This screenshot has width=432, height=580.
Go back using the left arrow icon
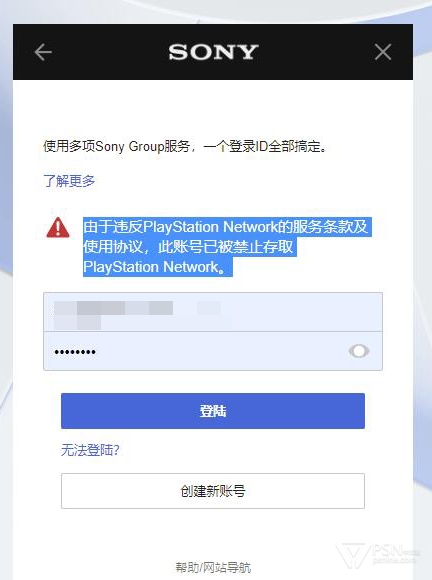point(43,52)
